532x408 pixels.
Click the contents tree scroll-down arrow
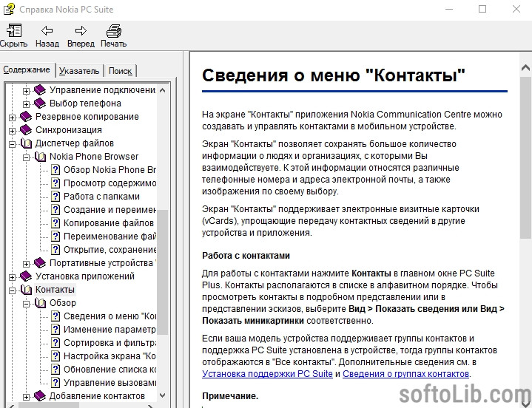[x=163, y=395]
